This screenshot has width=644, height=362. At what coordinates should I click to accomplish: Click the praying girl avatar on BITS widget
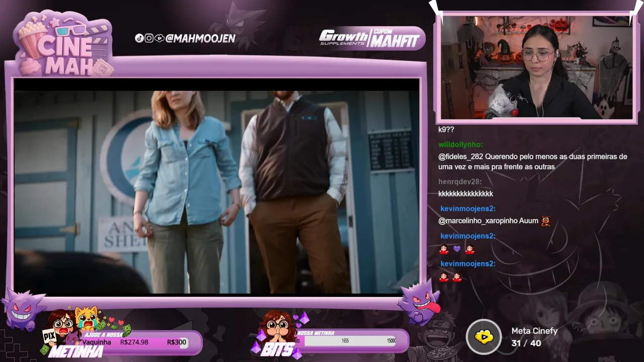[277, 326]
